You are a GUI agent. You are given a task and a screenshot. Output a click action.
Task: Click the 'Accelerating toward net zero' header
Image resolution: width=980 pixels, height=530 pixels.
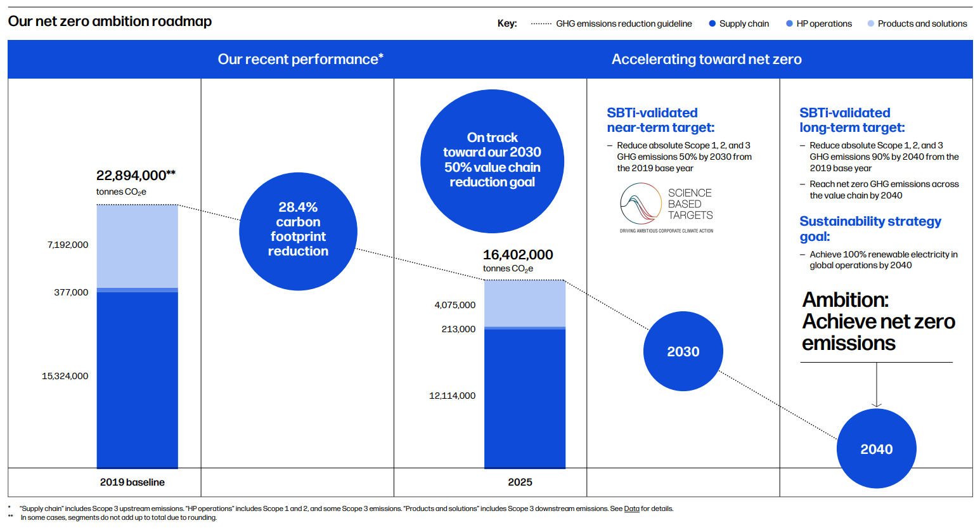[706, 59]
